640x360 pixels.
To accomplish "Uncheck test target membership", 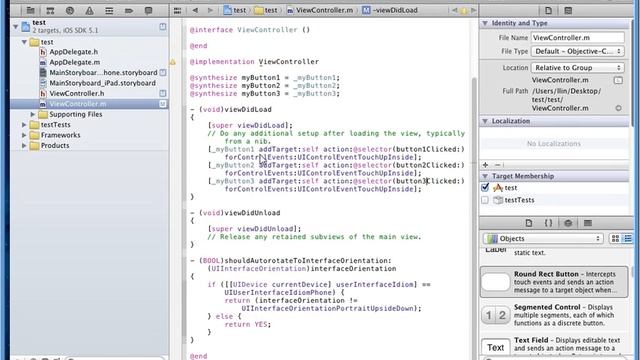I will coord(485,188).
